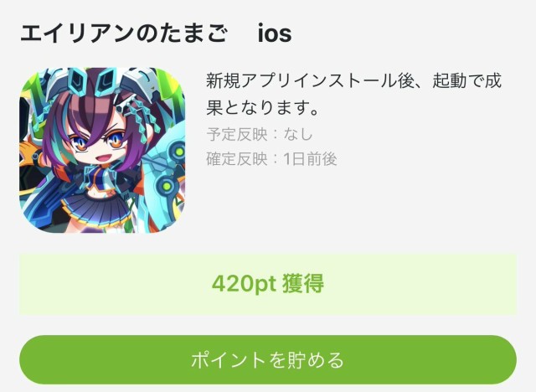Click the 1日前後 confirmation time value
The height and width of the screenshot is (392, 536).
pos(310,159)
